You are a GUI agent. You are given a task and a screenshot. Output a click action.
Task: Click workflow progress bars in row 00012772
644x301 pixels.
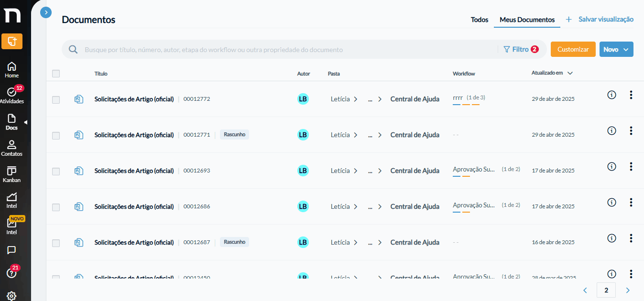[466, 104]
